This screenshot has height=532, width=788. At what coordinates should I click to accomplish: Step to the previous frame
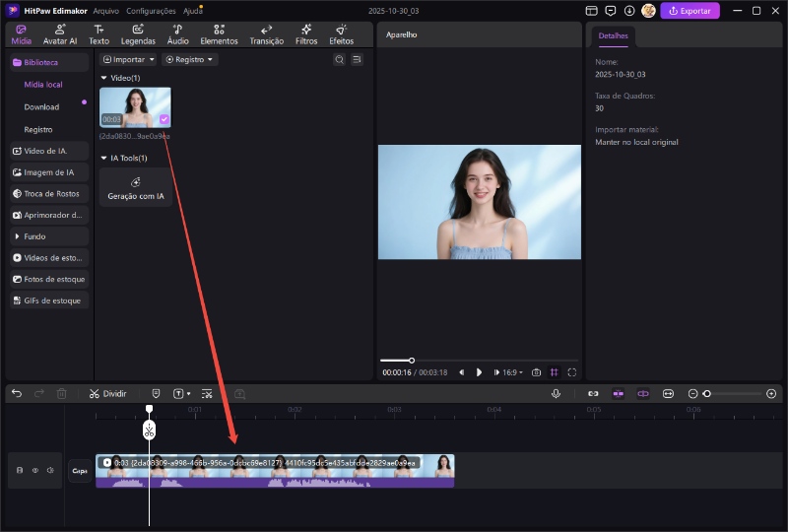pyautogui.click(x=461, y=372)
